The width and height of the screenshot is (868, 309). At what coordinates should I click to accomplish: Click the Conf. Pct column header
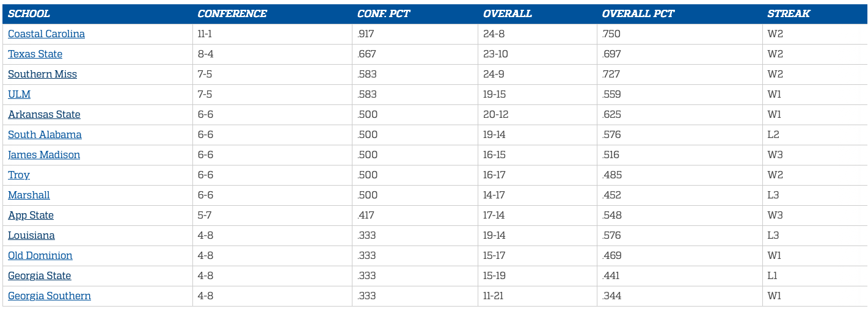click(x=384, y=14)
